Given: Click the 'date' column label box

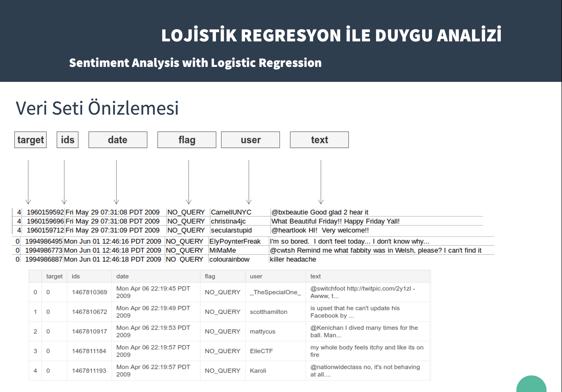Looking at the screenshot, I should [118, 140].
